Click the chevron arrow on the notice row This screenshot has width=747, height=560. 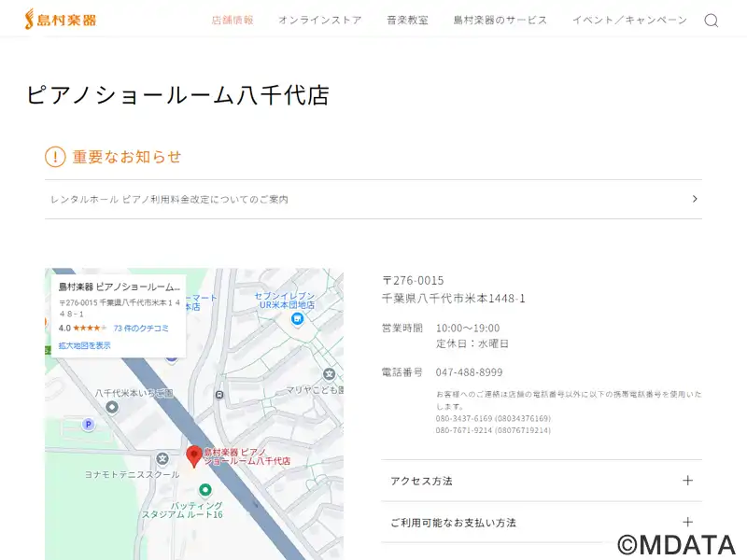click(695, 199)
